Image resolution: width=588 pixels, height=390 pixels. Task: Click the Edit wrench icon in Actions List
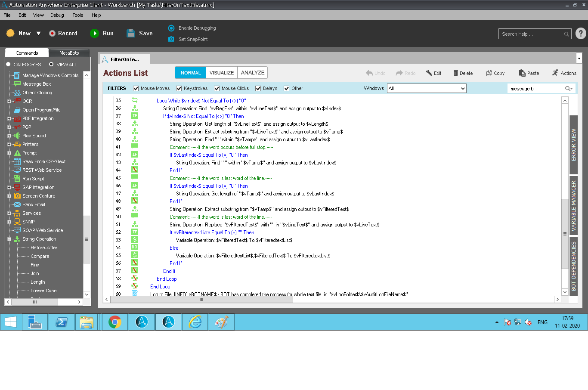click(x=429, y=73)
